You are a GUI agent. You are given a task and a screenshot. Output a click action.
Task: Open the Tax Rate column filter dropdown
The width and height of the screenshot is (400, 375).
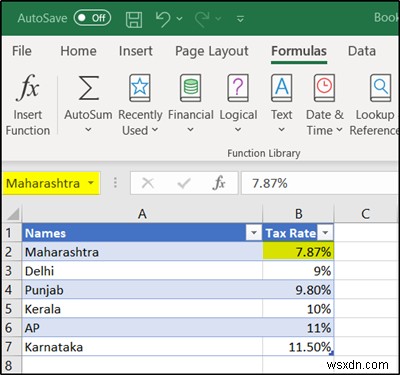pyautogui.click(x=326, y=233)
